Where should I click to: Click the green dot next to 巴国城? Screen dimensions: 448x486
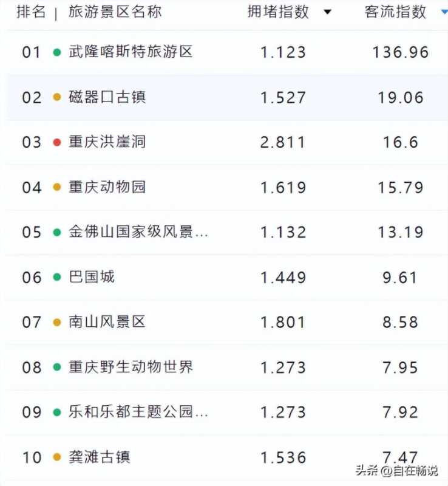point(57,277)
